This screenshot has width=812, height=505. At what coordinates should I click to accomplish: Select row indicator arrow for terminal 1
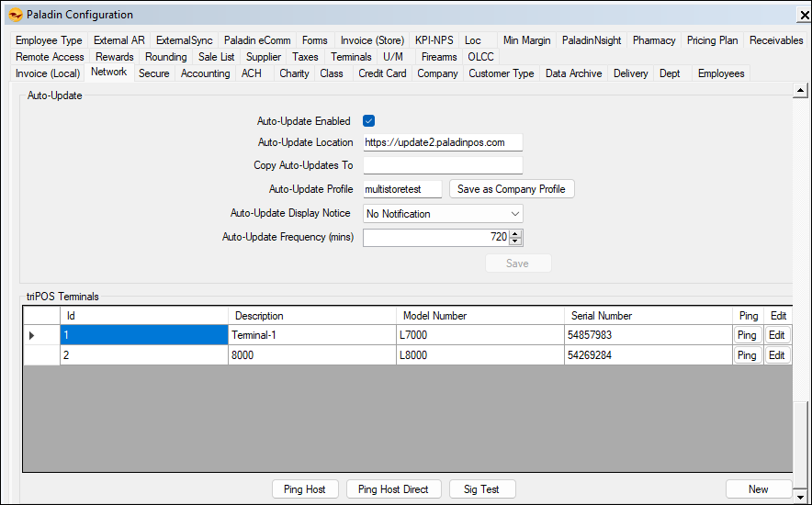(32, 336)
